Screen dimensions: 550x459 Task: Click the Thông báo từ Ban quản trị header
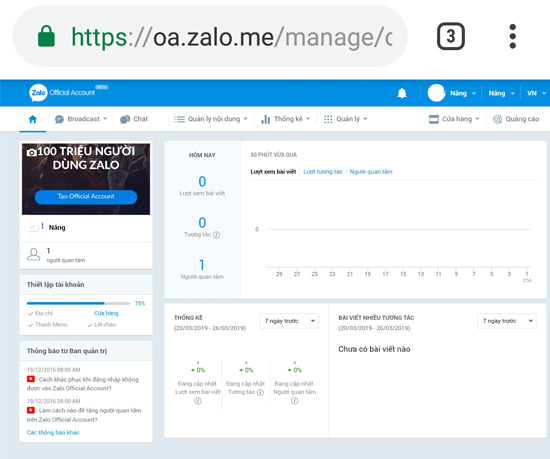[86, 351]
